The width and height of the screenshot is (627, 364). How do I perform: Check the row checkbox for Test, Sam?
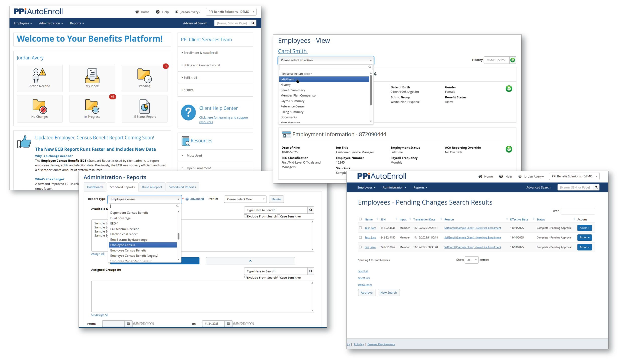pos(360,228)
